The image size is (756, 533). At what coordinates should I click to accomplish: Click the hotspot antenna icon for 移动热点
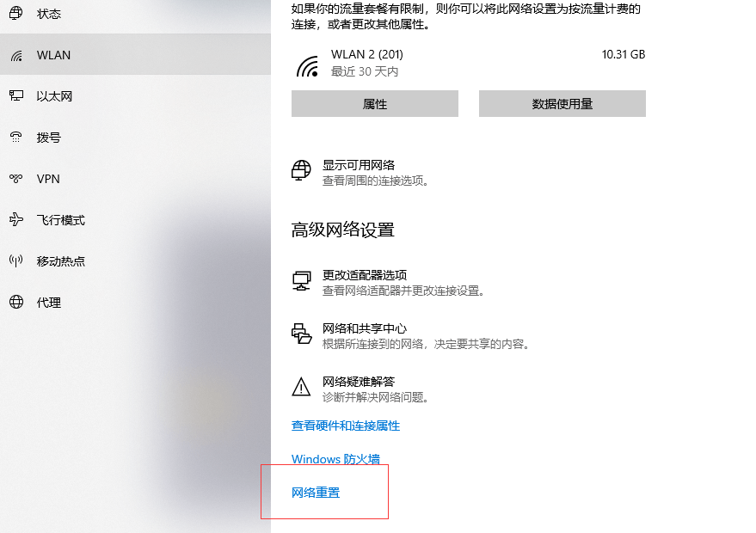[x=15, y=260]
